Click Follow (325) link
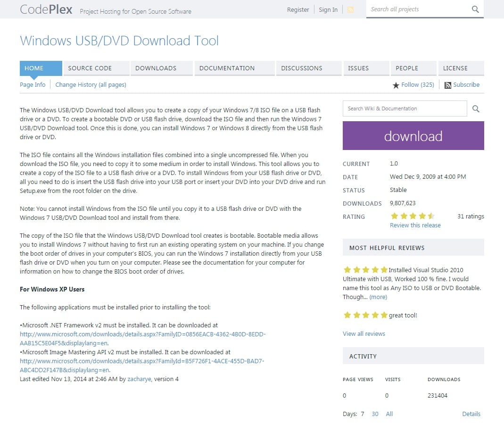 (x=418, y=84)
